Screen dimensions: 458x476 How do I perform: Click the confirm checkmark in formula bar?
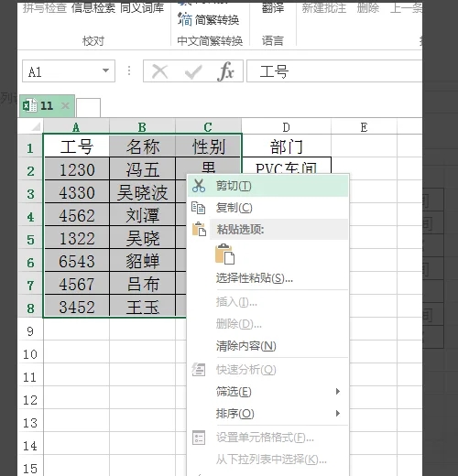193,72
